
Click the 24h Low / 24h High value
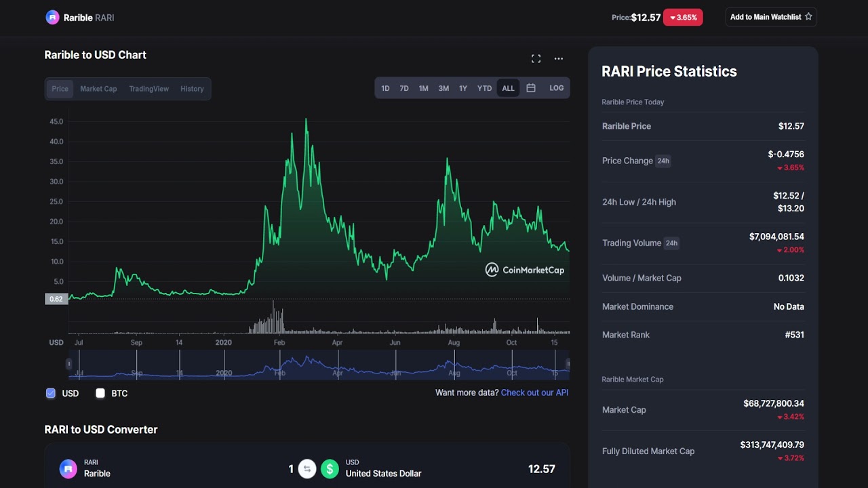tap(789, 202)
